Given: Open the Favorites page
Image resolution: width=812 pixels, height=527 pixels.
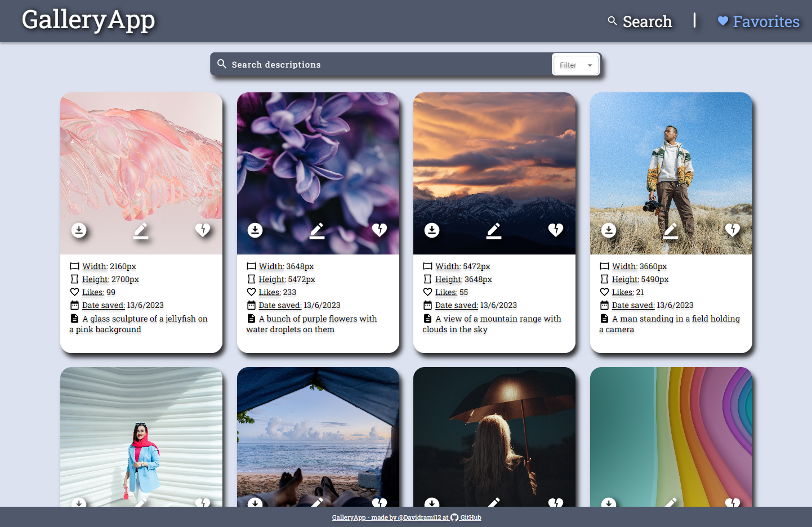Looking at the screenshot, I should (759, 21).
